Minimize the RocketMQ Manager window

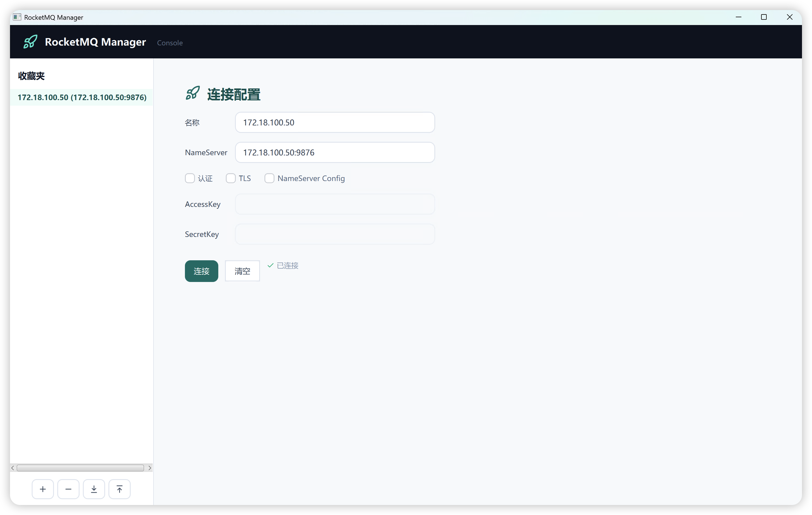(x=739, y=17)
